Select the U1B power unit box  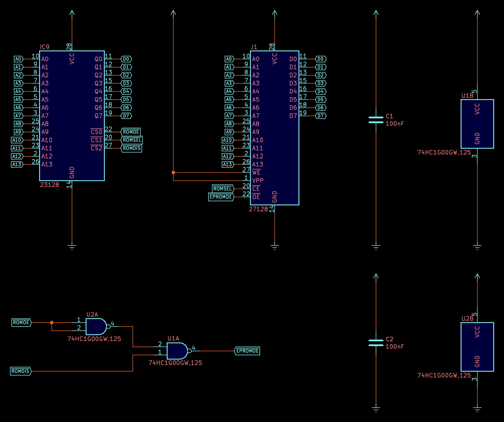coord(477,124)
